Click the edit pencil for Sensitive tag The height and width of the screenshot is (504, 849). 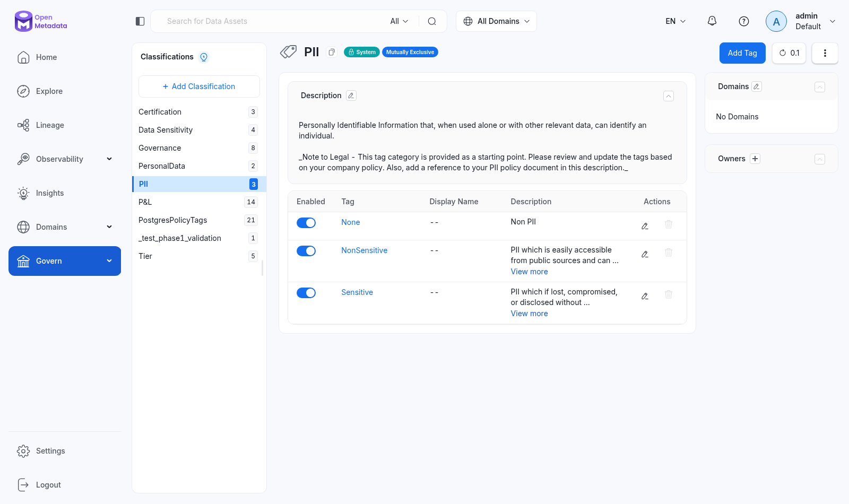(645, 296)
